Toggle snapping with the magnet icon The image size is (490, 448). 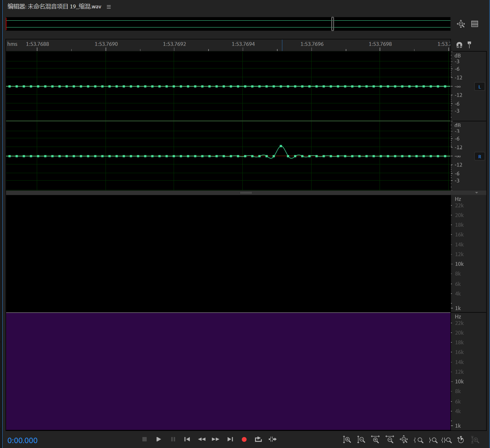459,45
